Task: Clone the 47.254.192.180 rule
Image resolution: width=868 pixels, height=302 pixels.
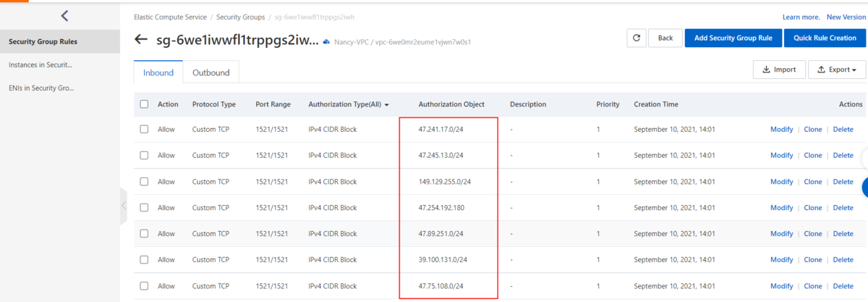Action: (813, 207)
